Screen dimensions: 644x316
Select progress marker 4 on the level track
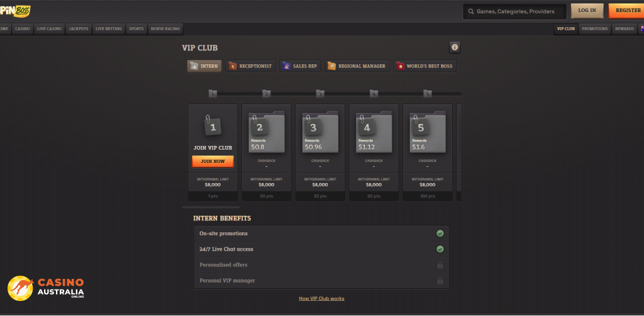coord(374,94)
